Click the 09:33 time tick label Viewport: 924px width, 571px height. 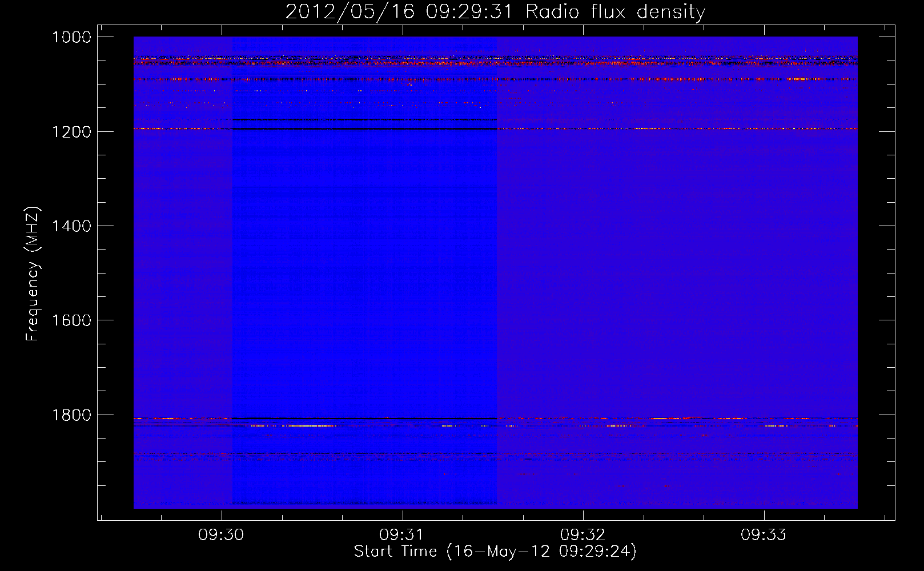coord(764,535)
